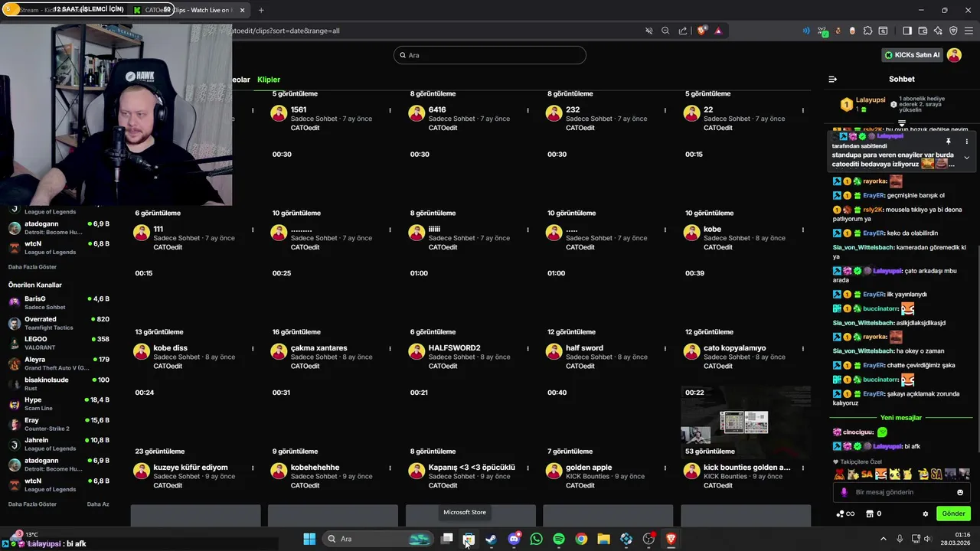Click Lalayupsi gift leaderboard entry
The height and width of the screenshot is (551, 980).
pos(863,104)
